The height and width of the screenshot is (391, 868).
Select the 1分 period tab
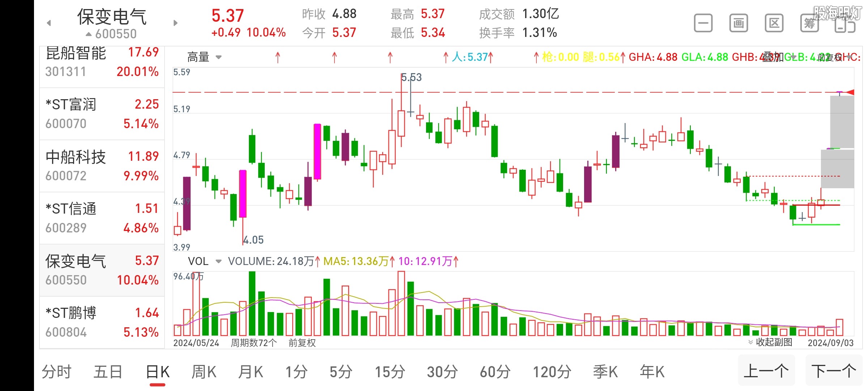pyautogui.click(x=297, y=372)
